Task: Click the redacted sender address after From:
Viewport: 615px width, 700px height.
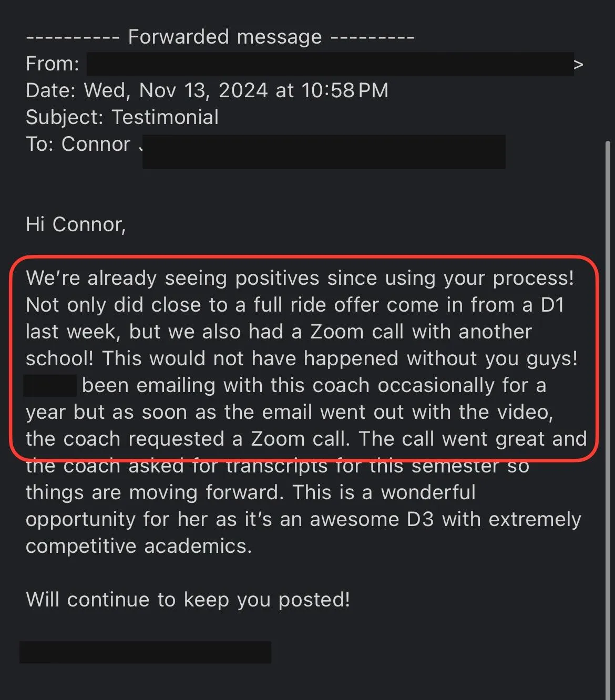Action: 330,64
